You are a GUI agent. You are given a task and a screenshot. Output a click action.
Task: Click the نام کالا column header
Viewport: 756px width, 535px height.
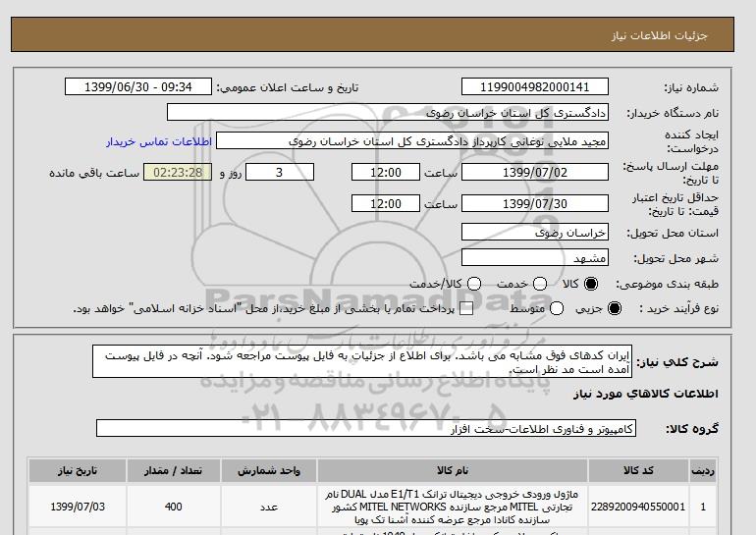pos(453,471)
